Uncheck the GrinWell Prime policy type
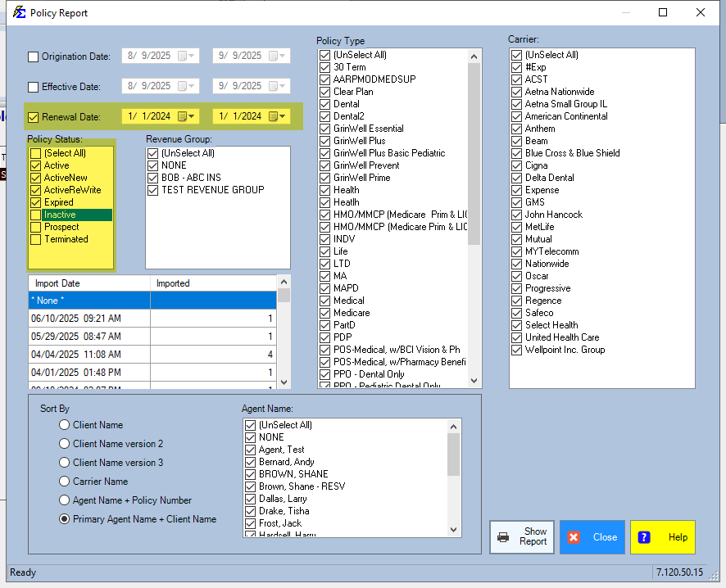Screen dimensions: 726x588 (x=325, y=178)
